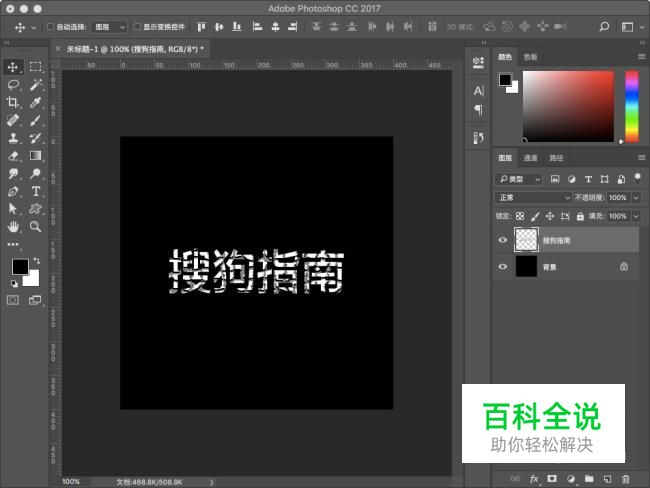The image size is (650, 488).
Task: Swap foreground and background colors
Action: 37,260
